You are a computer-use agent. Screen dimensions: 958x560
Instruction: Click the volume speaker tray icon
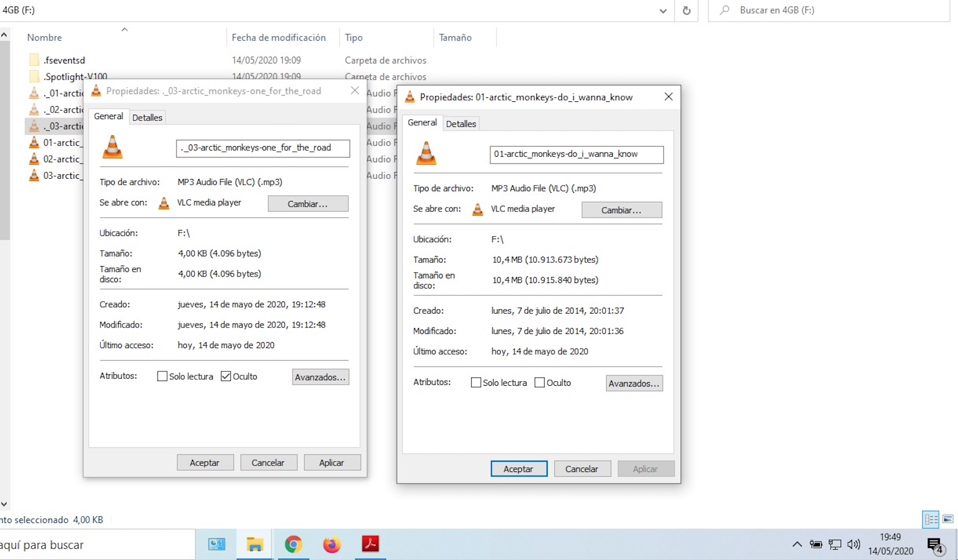click(853, 544)
